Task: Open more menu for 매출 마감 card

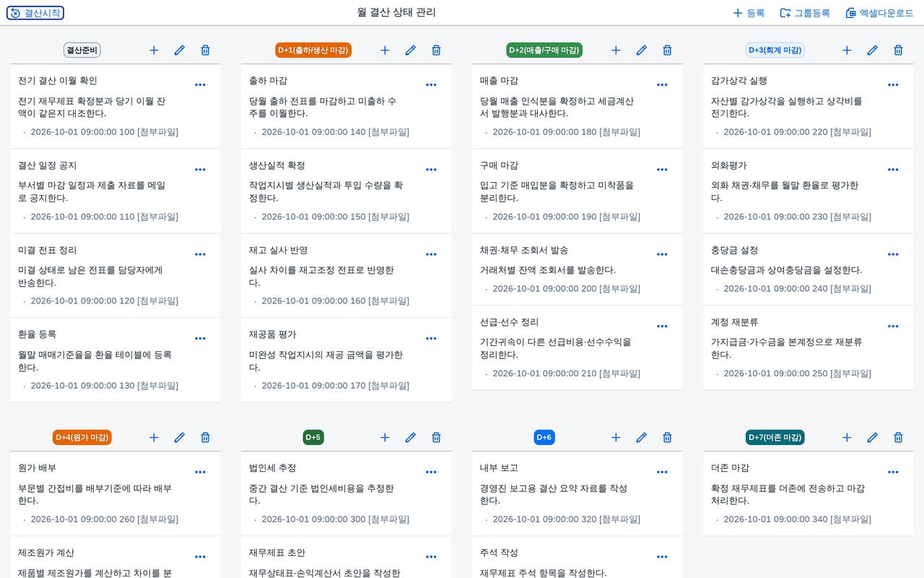Action: pos(662,85)
